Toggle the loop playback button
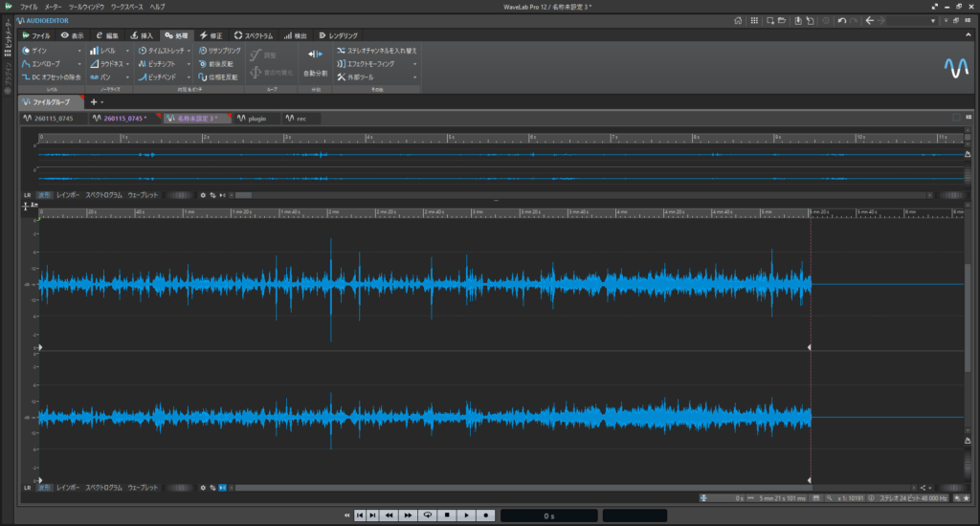Viewport: 980px width, 526px height. [428, 515]
